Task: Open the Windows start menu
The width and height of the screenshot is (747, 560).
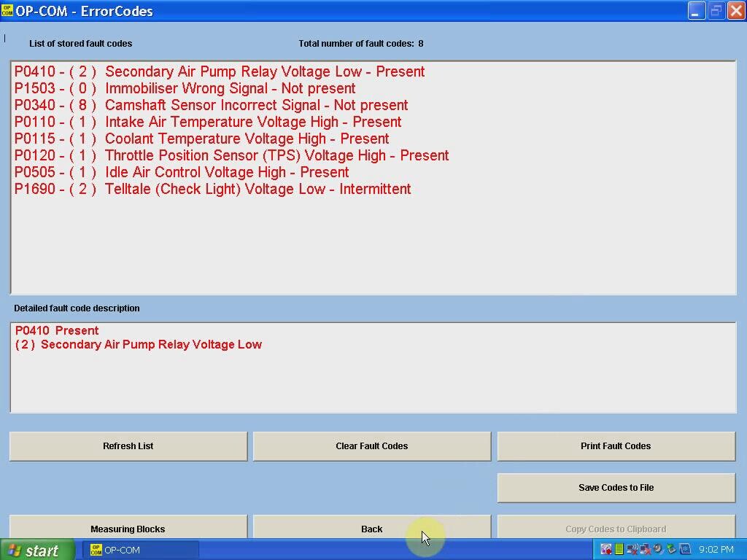Action: (x=37, y=550)
